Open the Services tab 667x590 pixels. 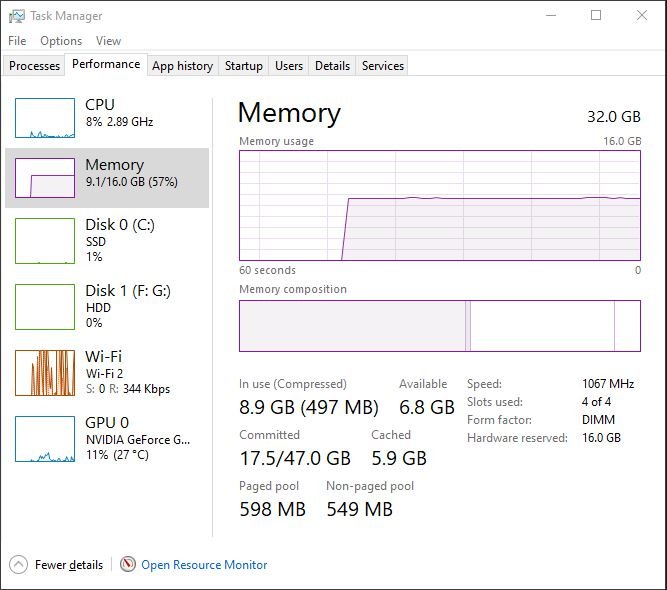coord(382,66)
